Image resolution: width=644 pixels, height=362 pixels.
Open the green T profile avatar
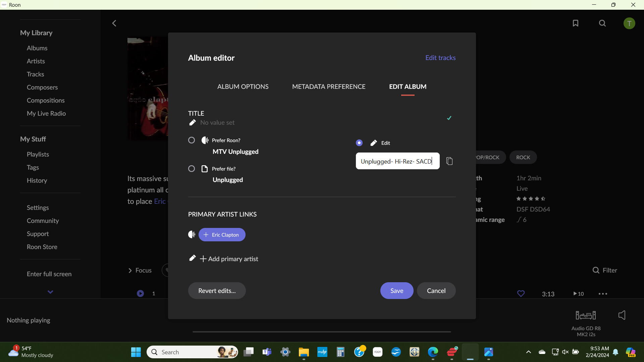click(x=629, y=23)
